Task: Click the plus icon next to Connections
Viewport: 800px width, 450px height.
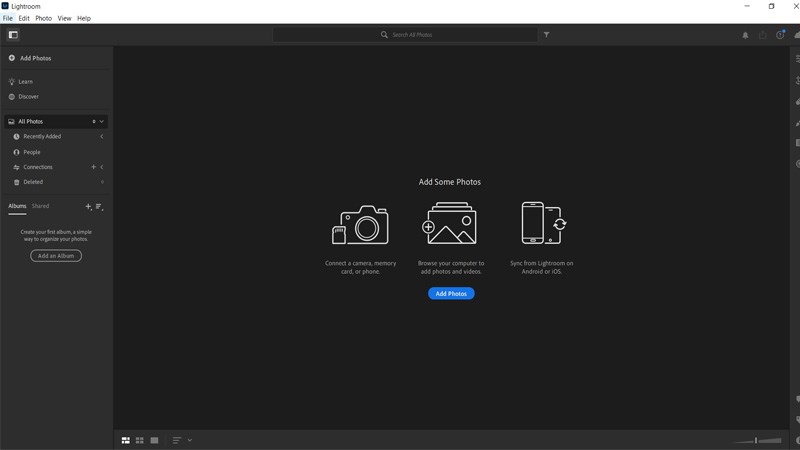Action: pyautogui.click(x=93, y=167)
